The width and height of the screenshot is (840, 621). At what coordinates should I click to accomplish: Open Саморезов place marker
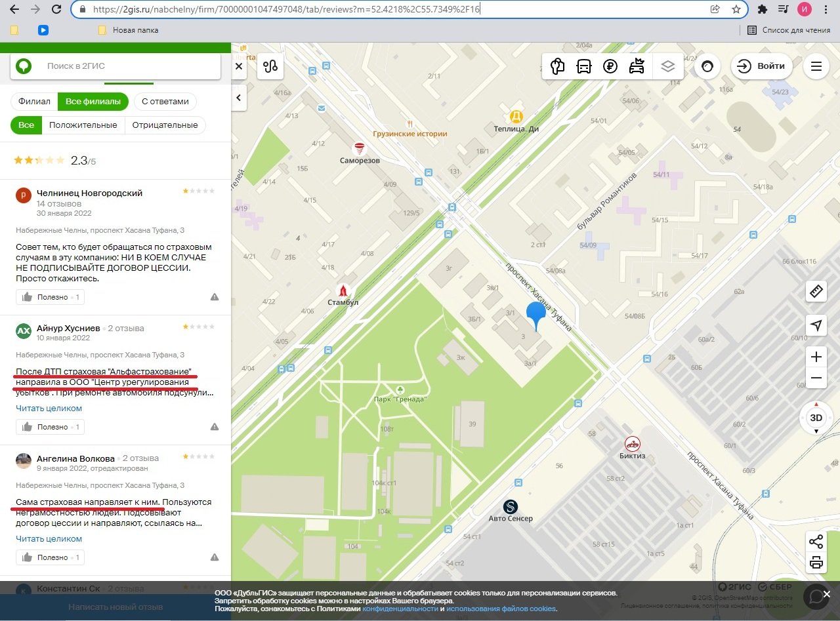[359, 148]
